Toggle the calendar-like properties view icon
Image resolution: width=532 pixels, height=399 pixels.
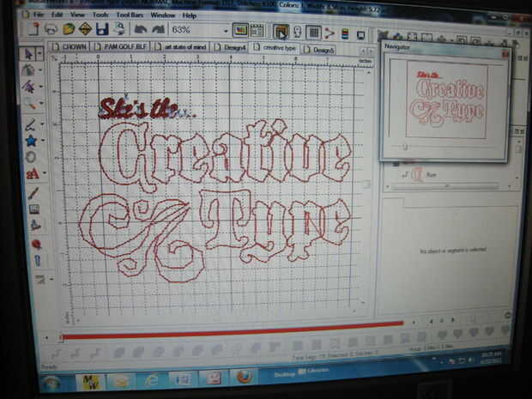[257, 31]
